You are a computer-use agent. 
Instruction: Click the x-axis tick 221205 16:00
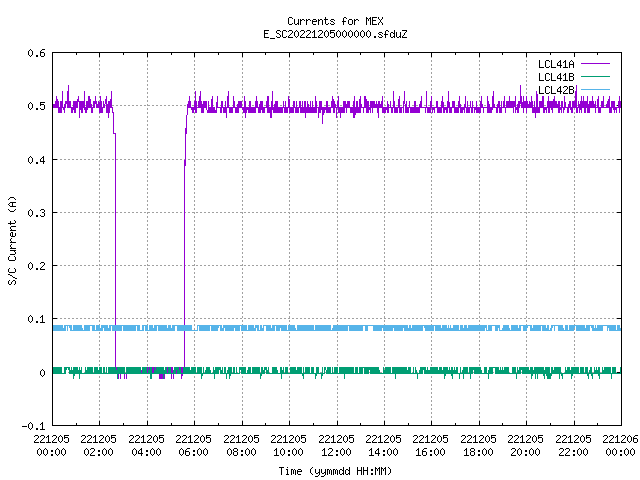pos(430,446)
